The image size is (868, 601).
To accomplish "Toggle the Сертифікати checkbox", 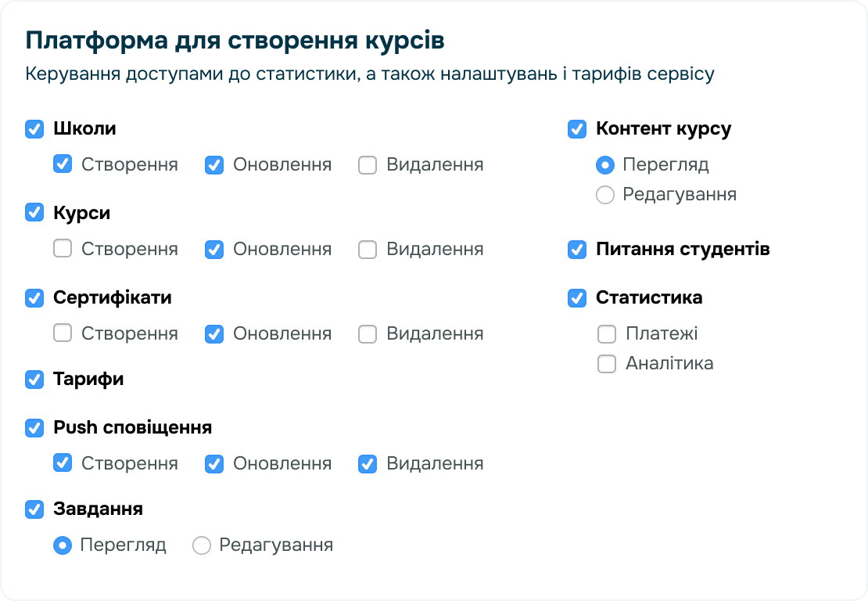I will click(x=34, y=297).
